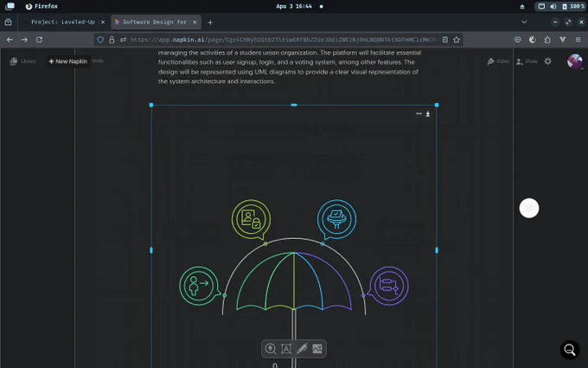Screen dimensions: 588x368
Task: Toggle reader view in the address bar
Action: (445, 40)
